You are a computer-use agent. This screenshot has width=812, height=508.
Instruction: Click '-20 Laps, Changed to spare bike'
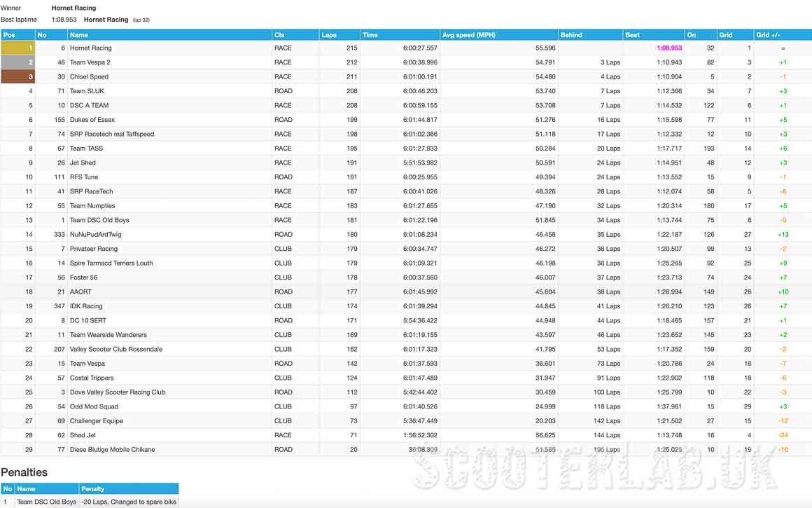129,502
